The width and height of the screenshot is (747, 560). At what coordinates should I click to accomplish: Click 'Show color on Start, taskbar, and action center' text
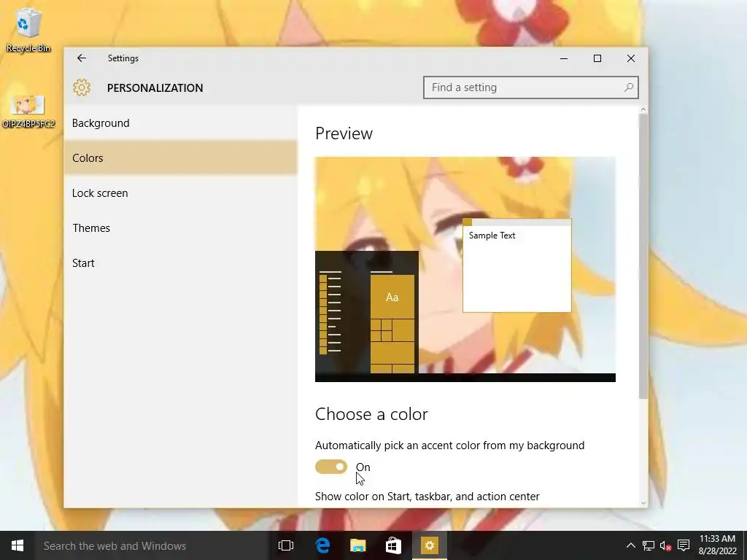tap(427, 496)
